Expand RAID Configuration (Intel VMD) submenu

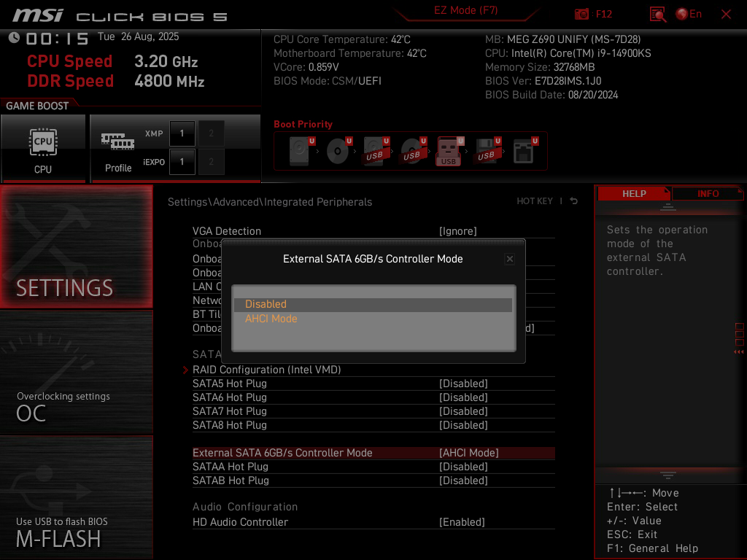373,370
